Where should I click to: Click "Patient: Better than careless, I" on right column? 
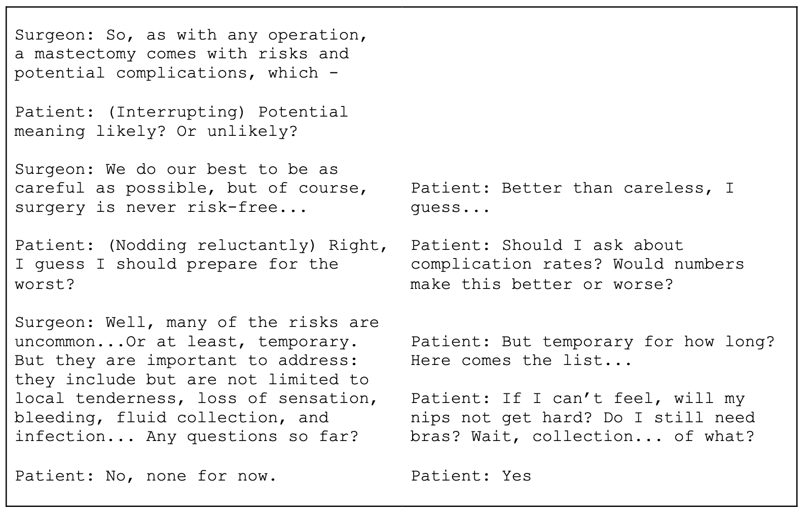(x=572, y=189)
